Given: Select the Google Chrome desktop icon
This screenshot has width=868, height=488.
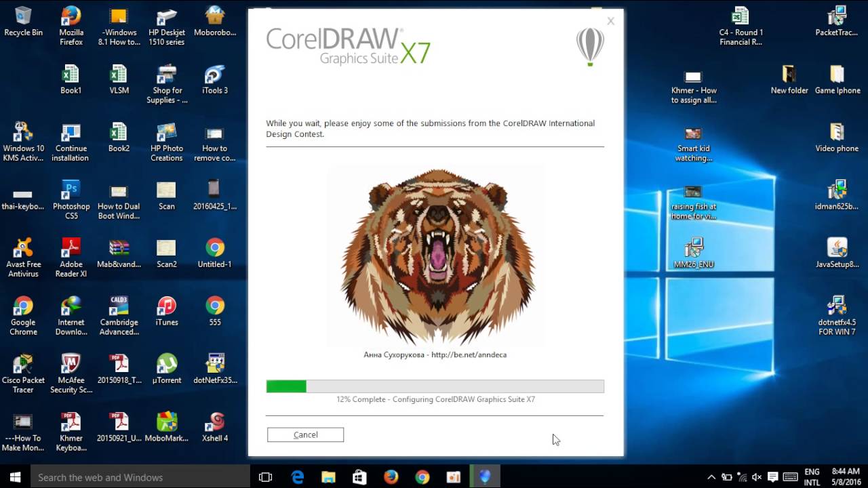Looking at the screenshot, I should pyautogui.click(x=23, y=316).
